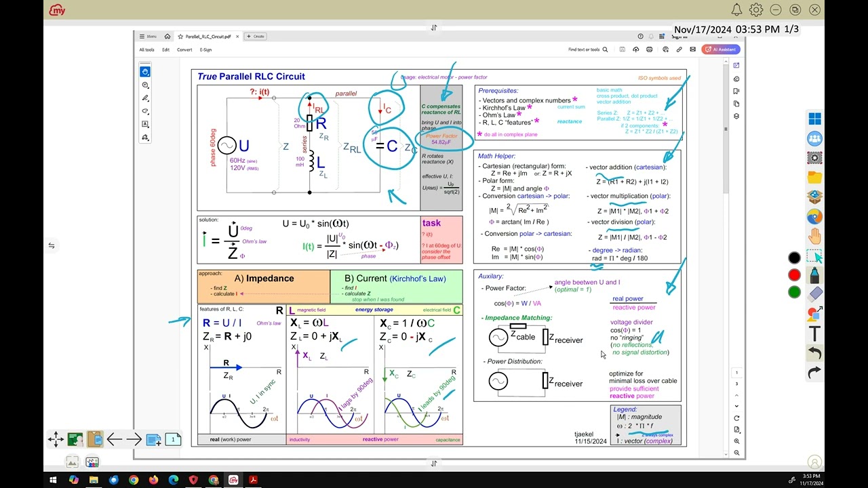Viewport: 868px width, 488px height.
Task: Open the screenshot camera tool in whiteboard toolbar
Action: coord(814,158)
